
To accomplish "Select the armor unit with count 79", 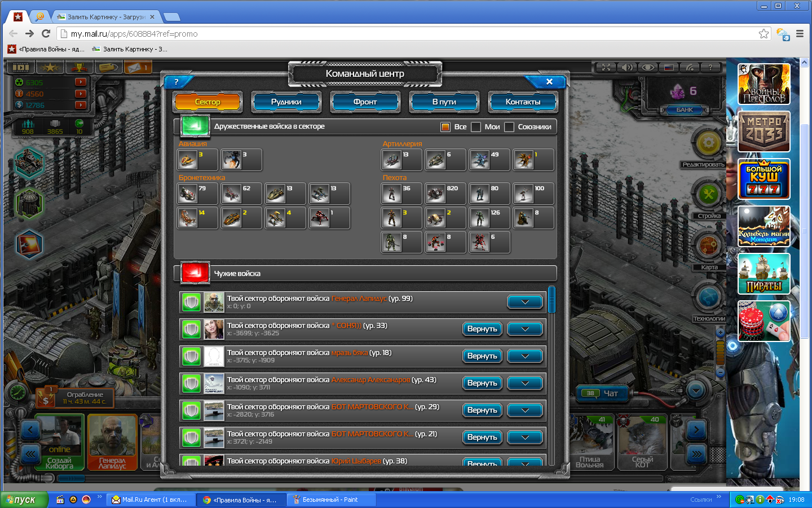I will 197,194.
